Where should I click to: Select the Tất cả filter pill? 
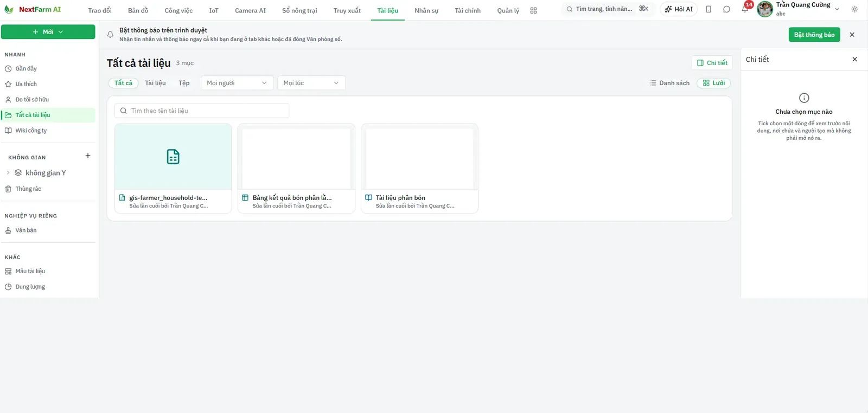pyautogui.click(x=123, y=83)
